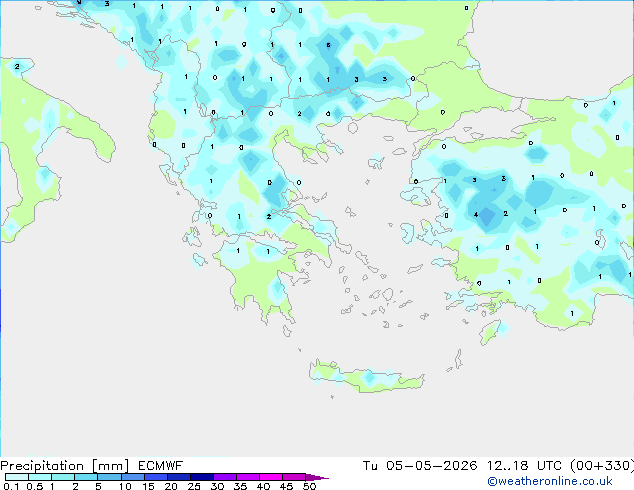Click the Rhodes island outline
This screenshot has width=634, height=490.
coord(490,332)
